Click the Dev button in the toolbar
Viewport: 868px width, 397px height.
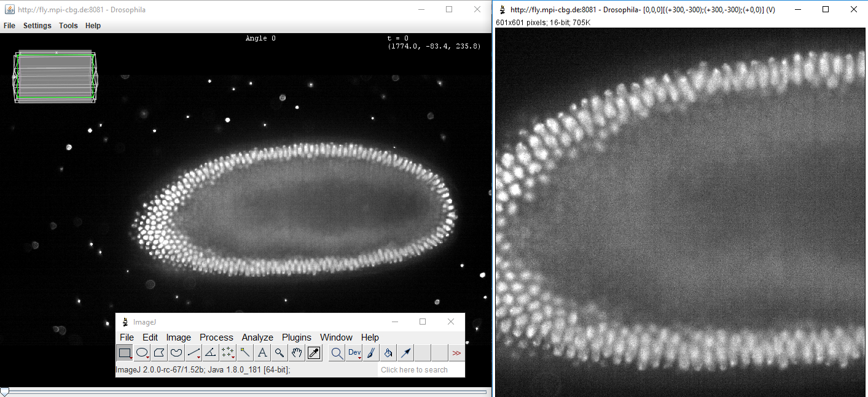354,352
